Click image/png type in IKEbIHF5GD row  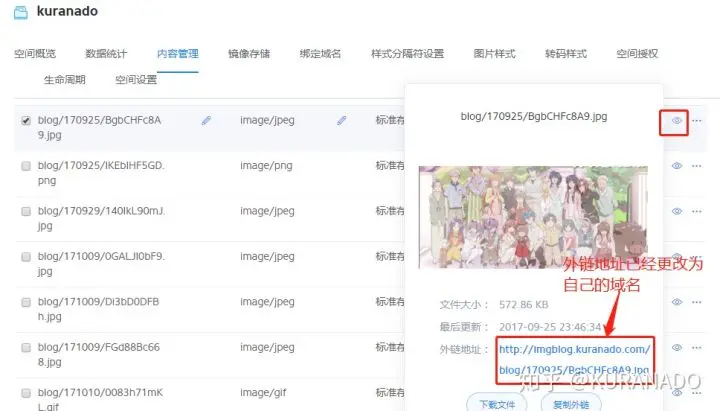click(266, 166)
